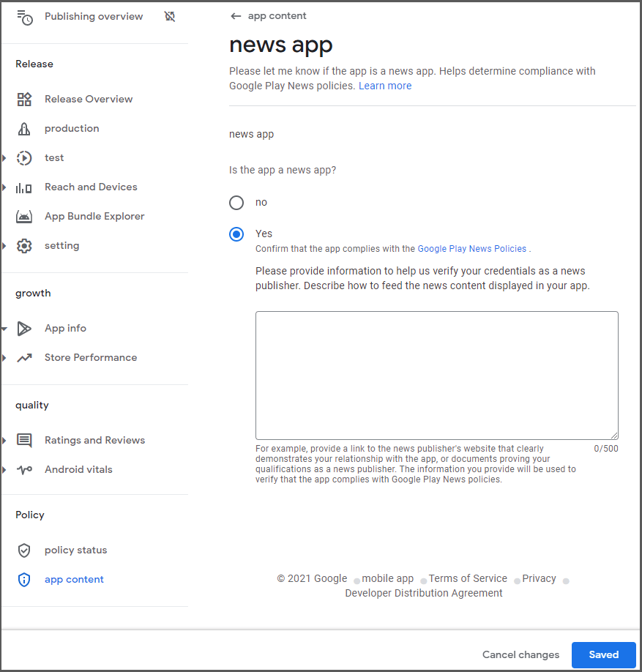Click the Publishing overview clock icon

pos(24,17)
